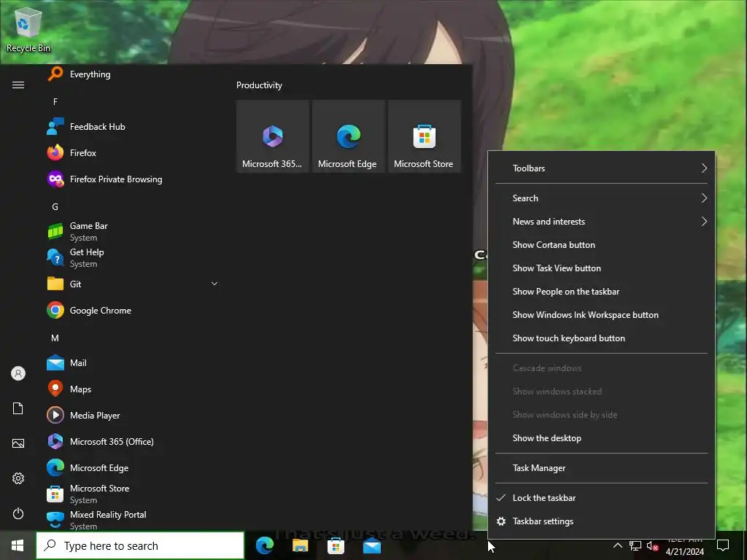Screen dimensions: 747x560
Task: Show hidden tray icons chevron
Action: click(617, 545)
